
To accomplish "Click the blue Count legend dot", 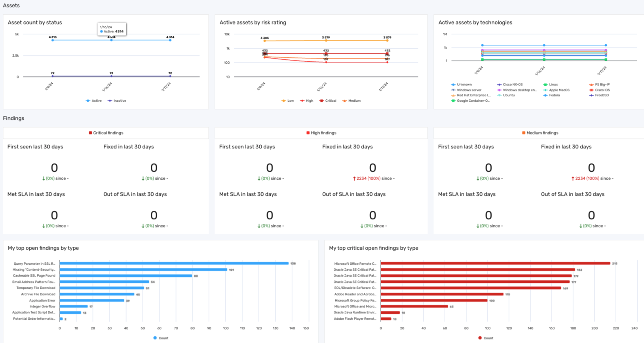I will tap(155, 338).
